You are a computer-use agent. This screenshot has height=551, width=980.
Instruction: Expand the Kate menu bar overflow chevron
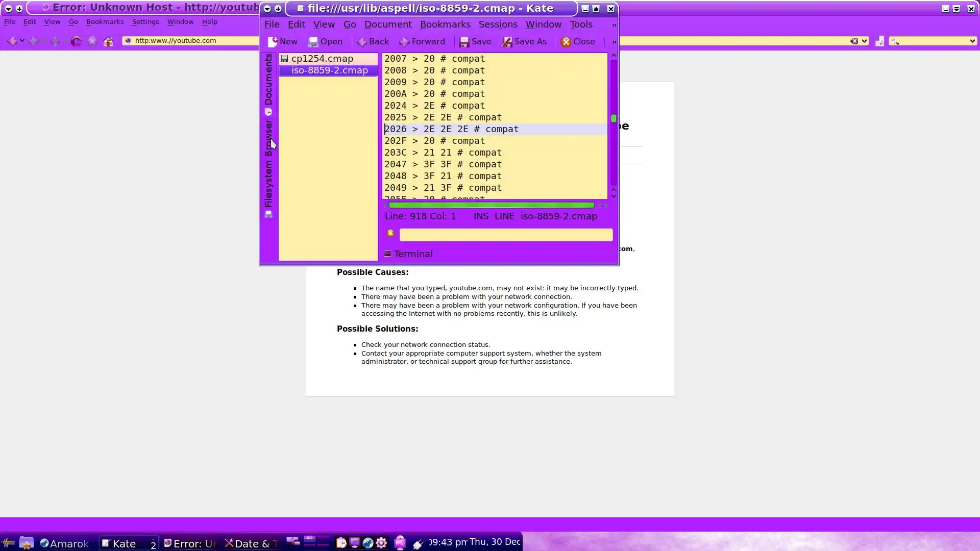[614, 24]
